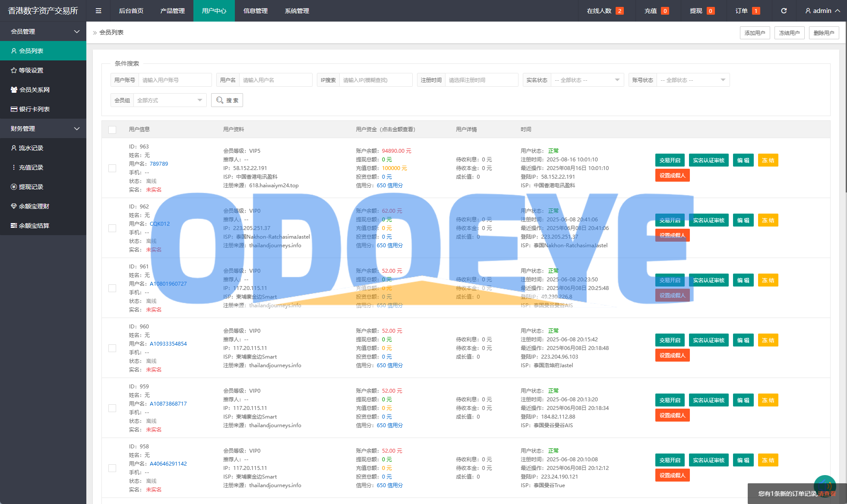Switch to 系统管理 top menu tab
The width and height of the screenshot is (847, 504).
[297, 11]
